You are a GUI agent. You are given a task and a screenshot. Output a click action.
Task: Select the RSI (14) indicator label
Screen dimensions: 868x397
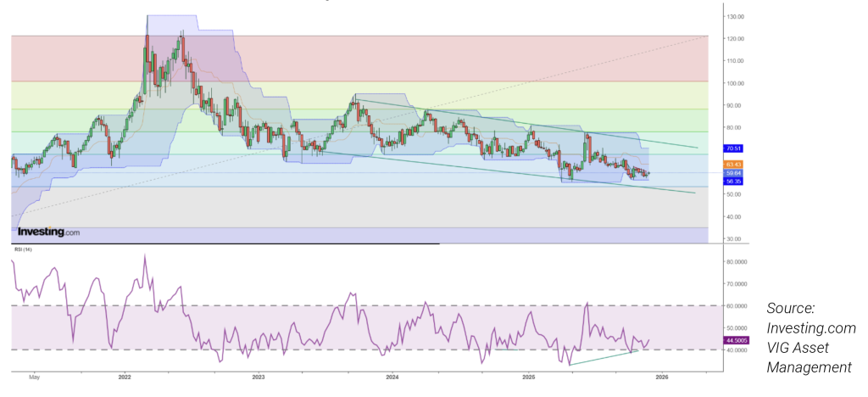click(x=23, y=249)
